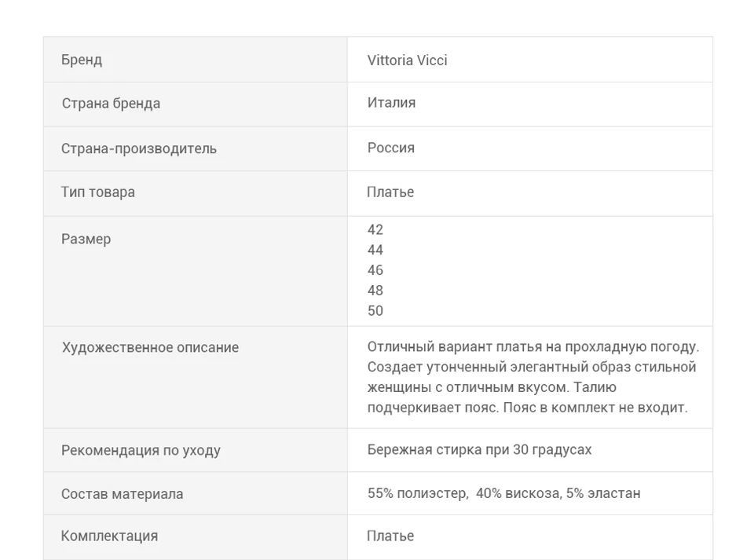Select size 42 in the list
This screenshot has width=754, height=560.
375,230
